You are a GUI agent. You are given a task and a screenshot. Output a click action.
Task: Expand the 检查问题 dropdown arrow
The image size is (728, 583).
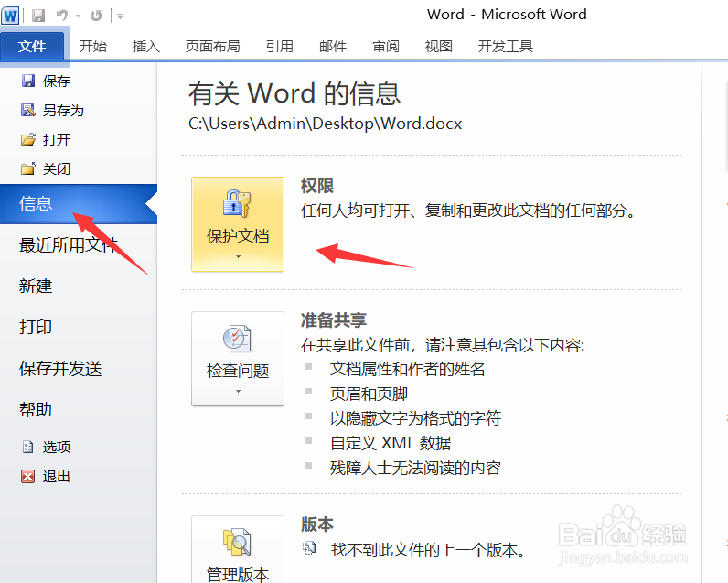238,392
